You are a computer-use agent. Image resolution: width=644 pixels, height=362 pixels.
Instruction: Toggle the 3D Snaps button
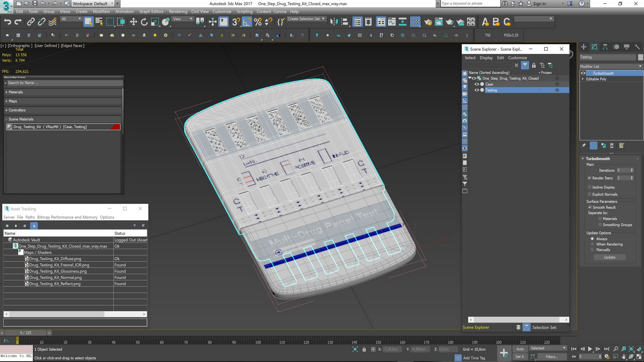(x=236, y=22)
